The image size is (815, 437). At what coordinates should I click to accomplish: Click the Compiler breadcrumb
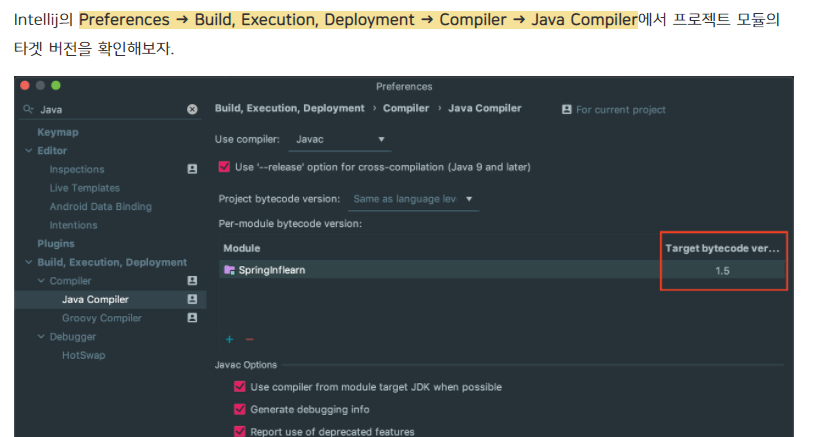tap(406, 108)
